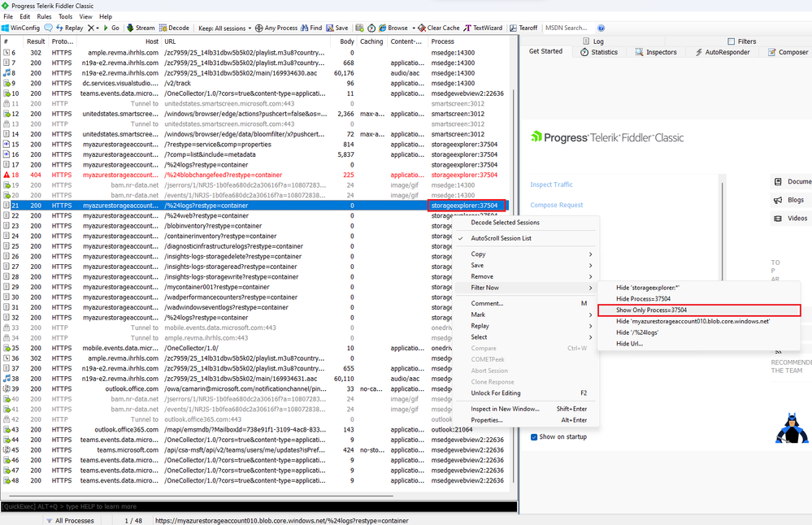Click the Compose Request link
The width and height of the screenshot is (812, 525).
pos(556,205)
